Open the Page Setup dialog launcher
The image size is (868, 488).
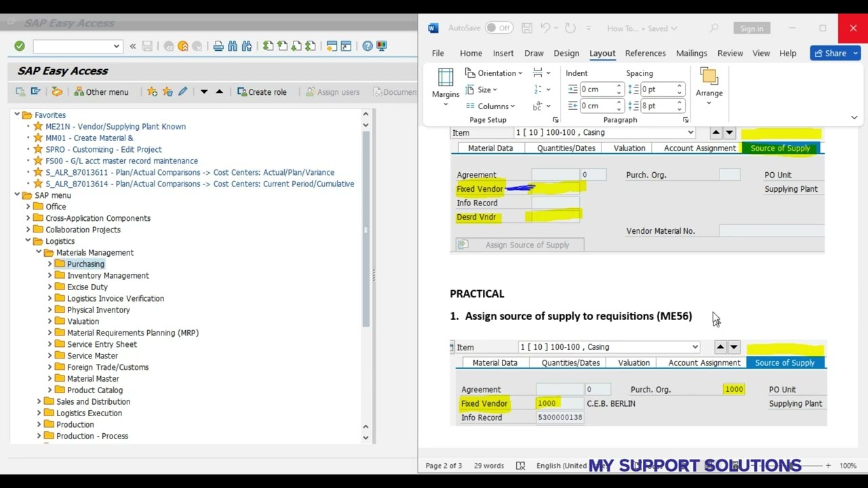(x=555, y=120)
